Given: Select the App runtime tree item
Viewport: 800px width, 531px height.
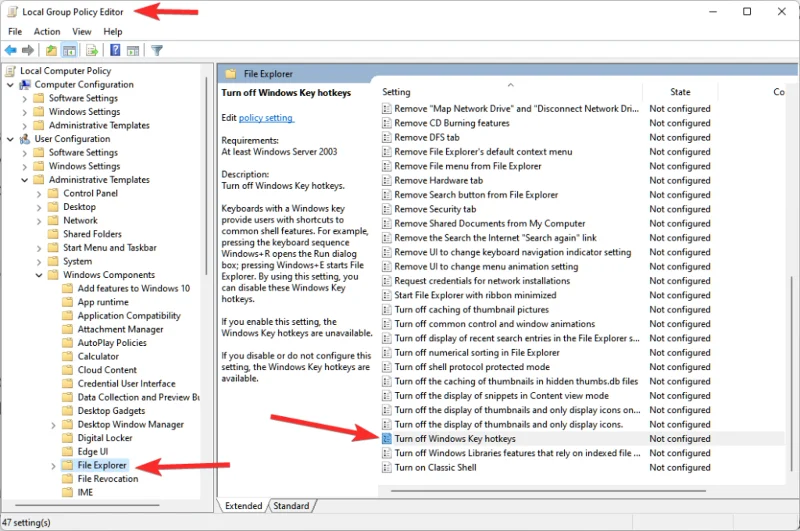Looking at the screenshot, I should (x=103, y=302).
